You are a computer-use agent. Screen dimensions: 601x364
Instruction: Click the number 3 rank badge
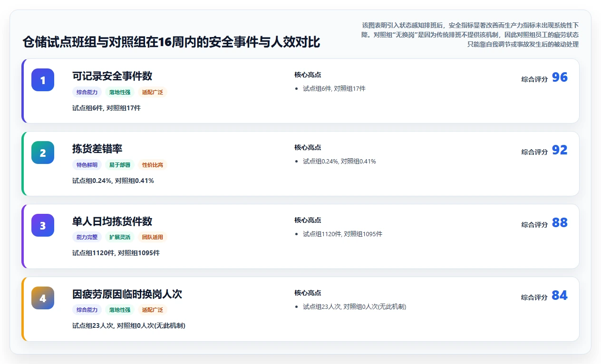click(43, 225)
